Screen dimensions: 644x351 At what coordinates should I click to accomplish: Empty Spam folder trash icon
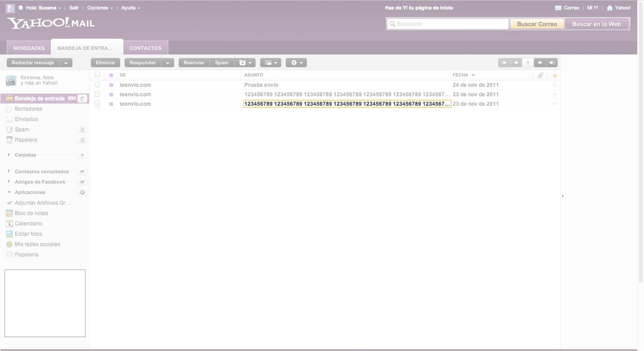click(83, 130)
